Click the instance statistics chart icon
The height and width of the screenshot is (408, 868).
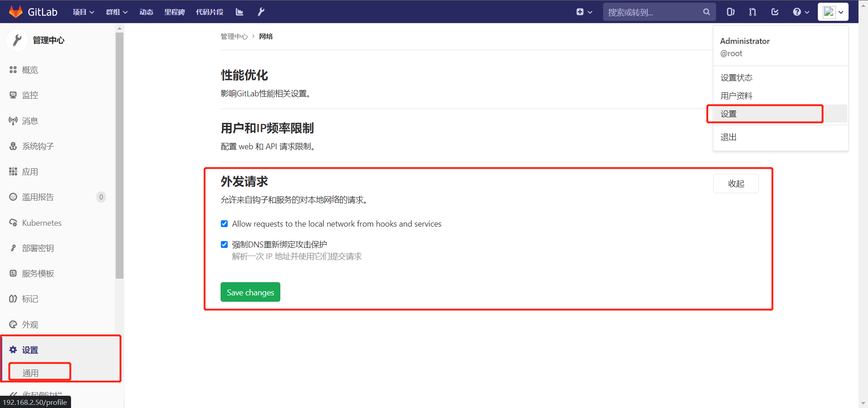[240, 12]
